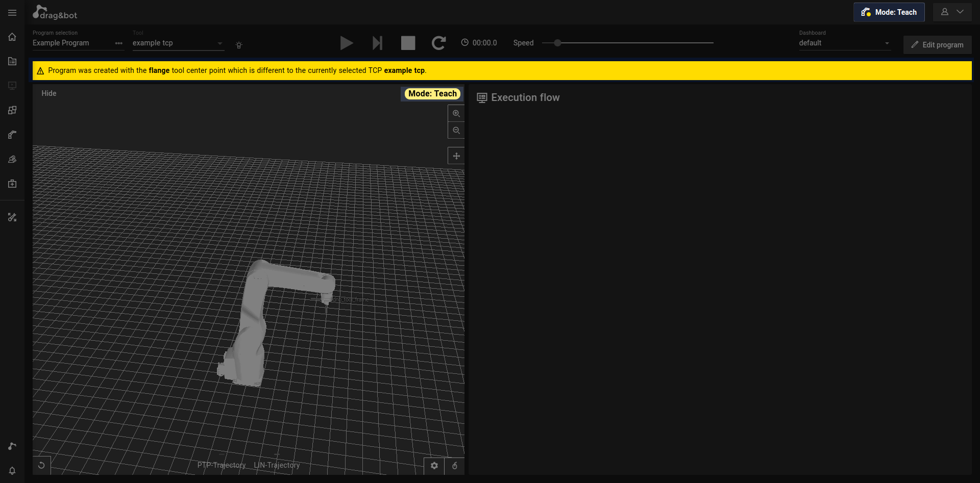The height and width of the screenshot is (483, 980).
Task: Click the drag&bot logo at top
Action: [55, 12]
